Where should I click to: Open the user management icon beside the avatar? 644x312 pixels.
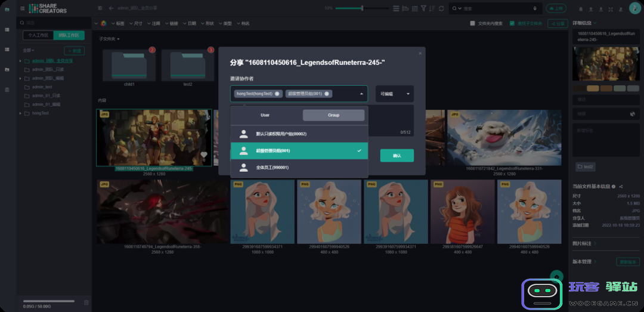click(621, 9)
